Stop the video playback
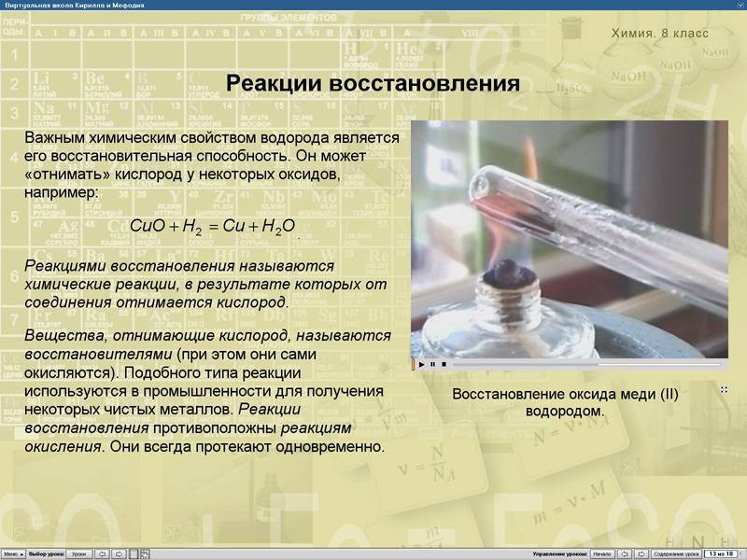 (444, 364)
